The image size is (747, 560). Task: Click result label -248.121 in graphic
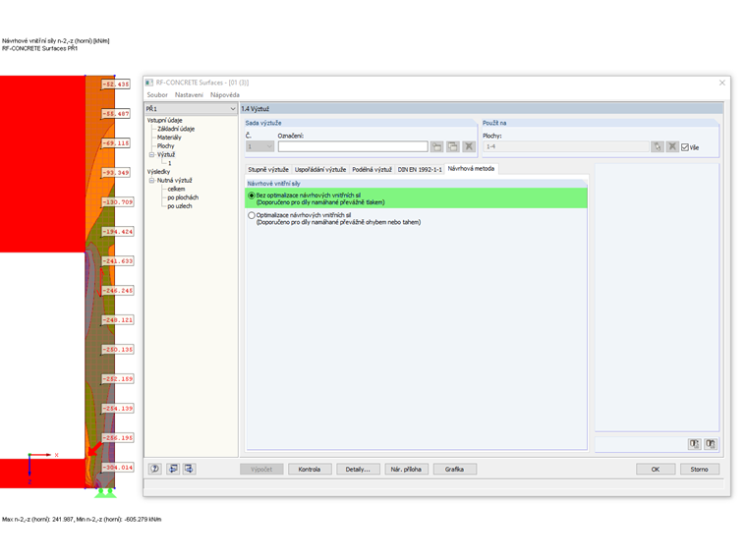(x=118, y=320)
